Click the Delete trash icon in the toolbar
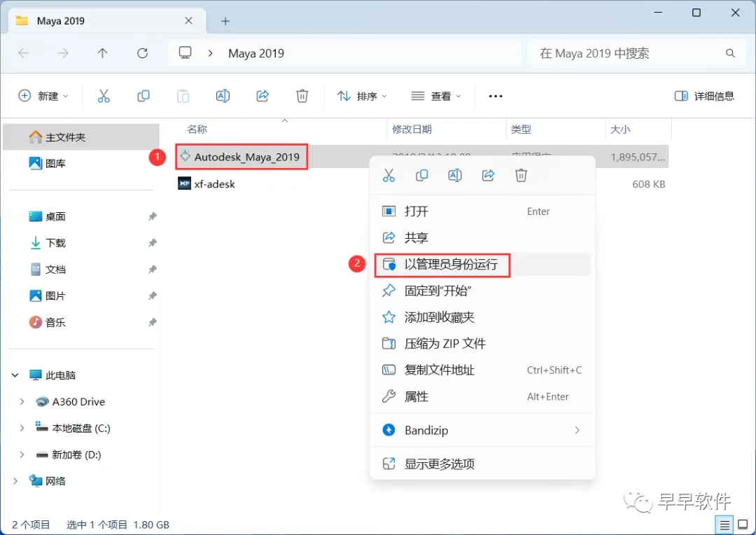The height and width of the screenshot is (535, 756). point(302,96)
